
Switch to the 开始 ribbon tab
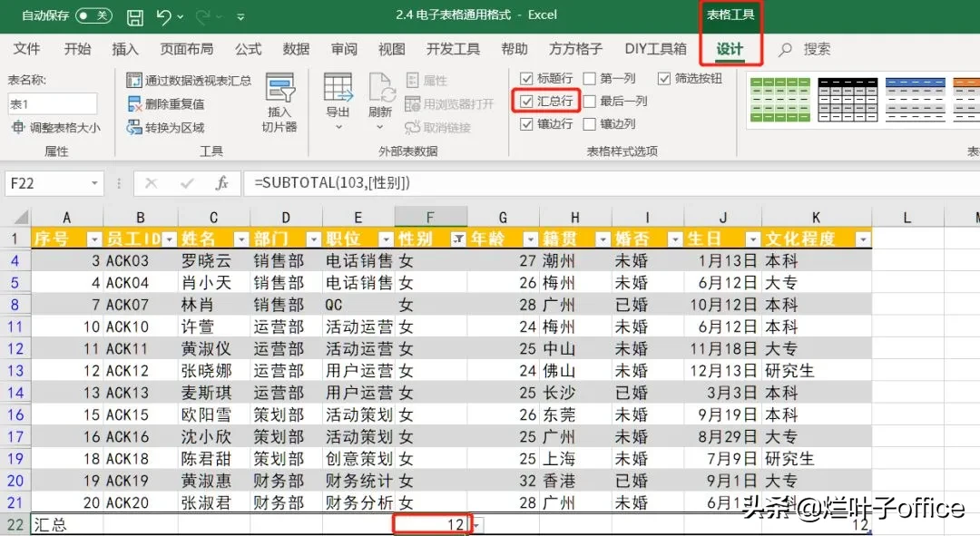point(77,49)
